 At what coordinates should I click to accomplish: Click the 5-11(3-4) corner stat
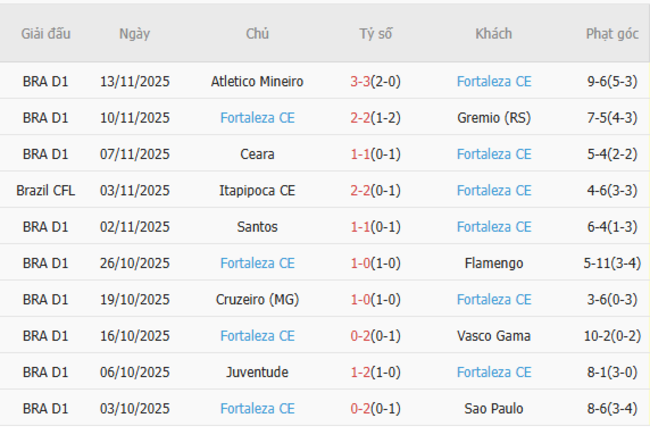click(612, 263)
